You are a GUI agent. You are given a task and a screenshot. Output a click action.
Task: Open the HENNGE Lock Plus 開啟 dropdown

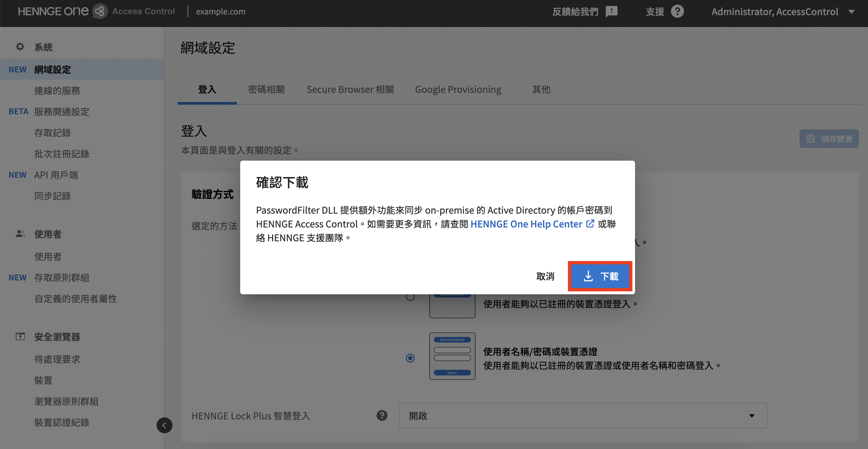pos(583,415)
